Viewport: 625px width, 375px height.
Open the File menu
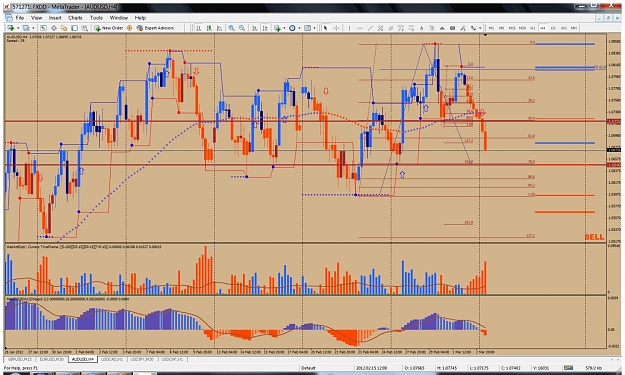point(19,18)
